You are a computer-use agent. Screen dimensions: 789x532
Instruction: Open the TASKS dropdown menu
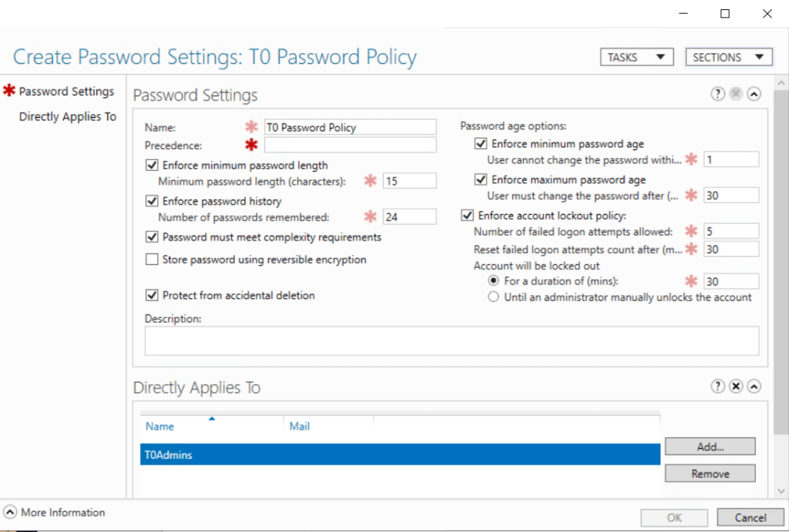[636, 58]
